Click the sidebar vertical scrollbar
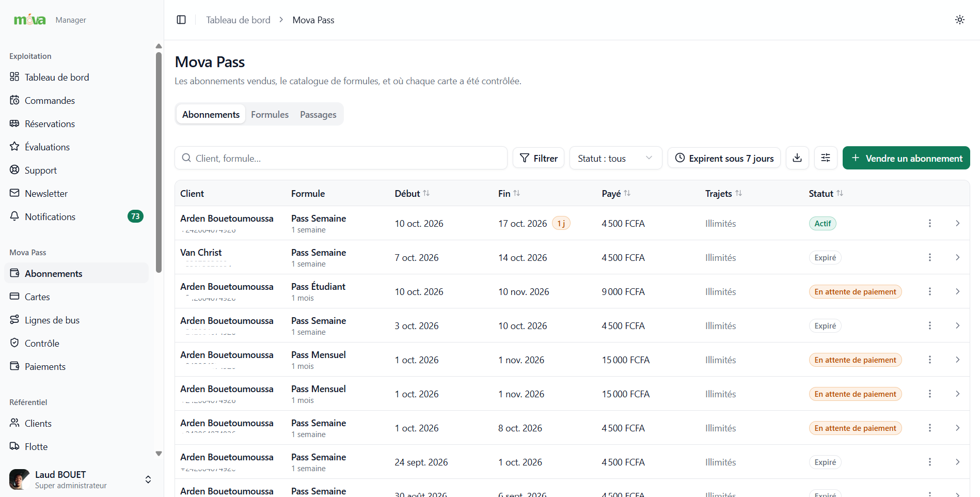The height and width of the screenshot is (497, 980). point(159,162)
